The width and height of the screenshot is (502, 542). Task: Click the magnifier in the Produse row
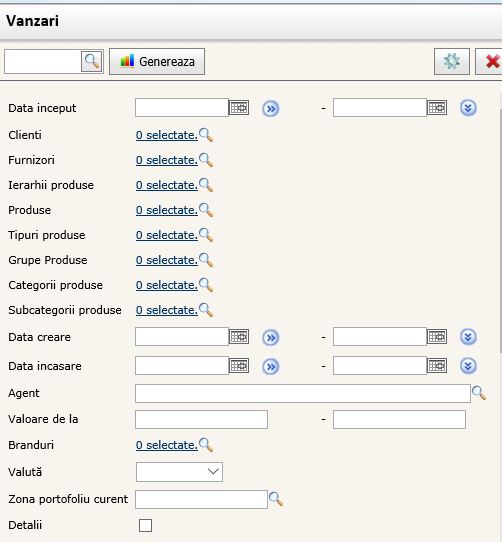pos(206,210)
